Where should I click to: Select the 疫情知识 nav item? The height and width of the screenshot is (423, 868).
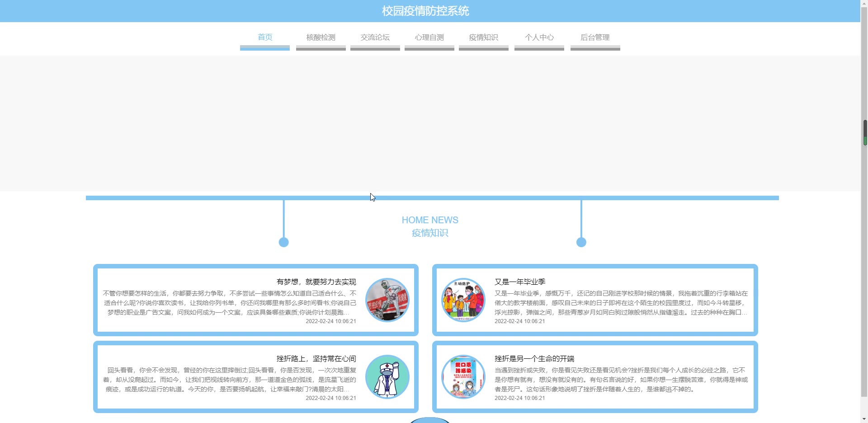pyautogui.click(x=484, y=38)
